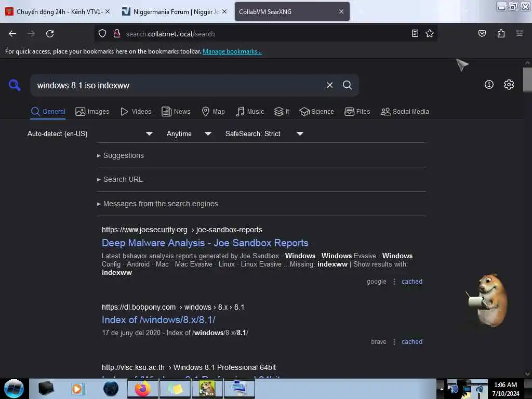
Task: Open Index of /windows/8.x/8.1/ result
Action: [x=158, y=320]
